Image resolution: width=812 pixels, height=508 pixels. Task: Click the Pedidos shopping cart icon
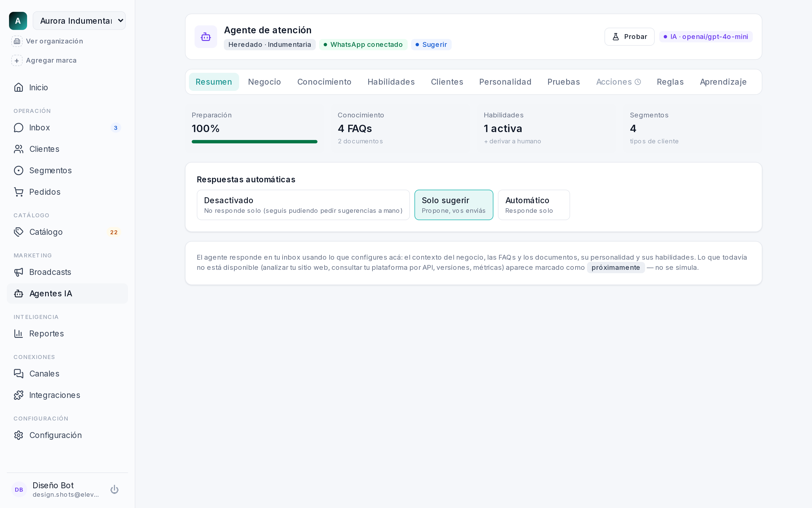click(19, 192)
